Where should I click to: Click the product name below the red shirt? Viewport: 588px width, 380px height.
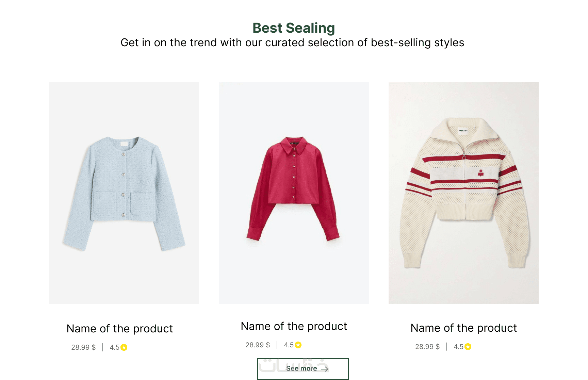click(294, 326)
